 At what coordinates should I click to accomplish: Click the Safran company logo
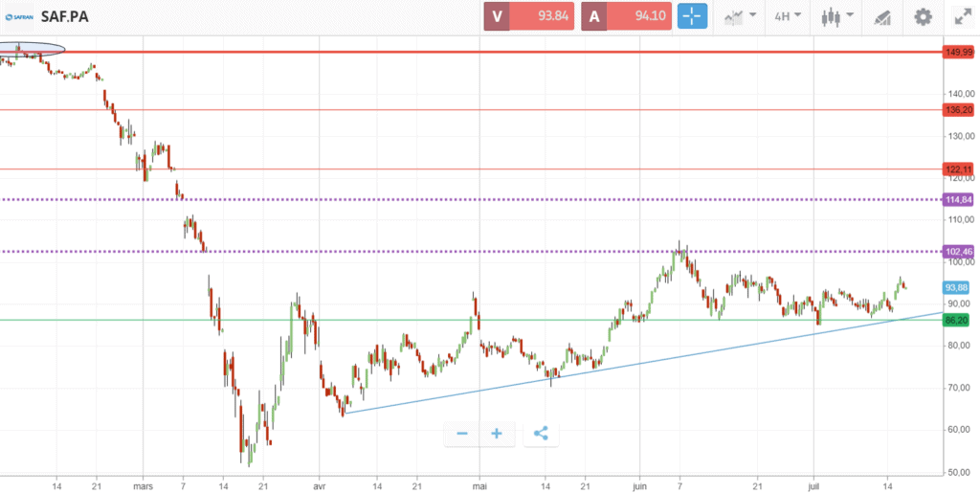tap(19, 16)
